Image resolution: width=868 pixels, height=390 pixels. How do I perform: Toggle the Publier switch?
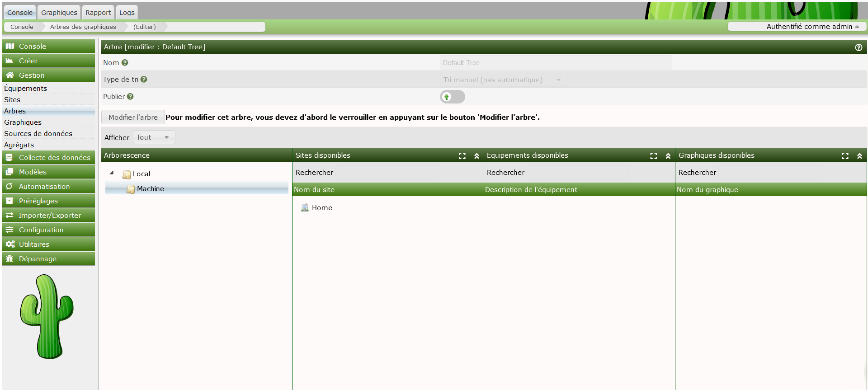pos(452,97)
